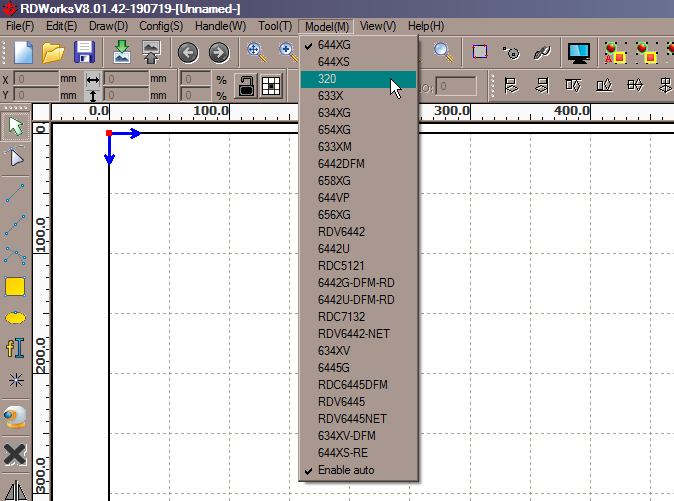Screen dimensions: 674x501
Task: Click the Undo left-arrow icon
Action: 187,53
